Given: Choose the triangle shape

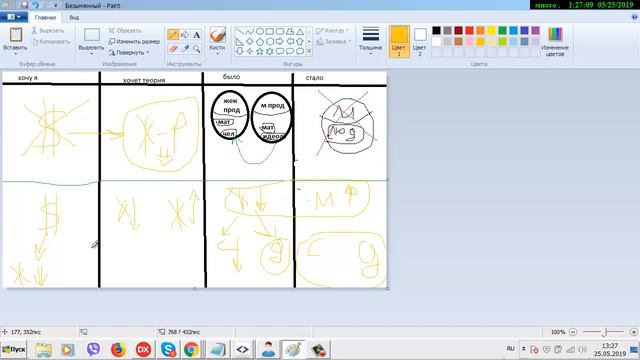Looking at the screenshot, I should [x=300, y=31].
